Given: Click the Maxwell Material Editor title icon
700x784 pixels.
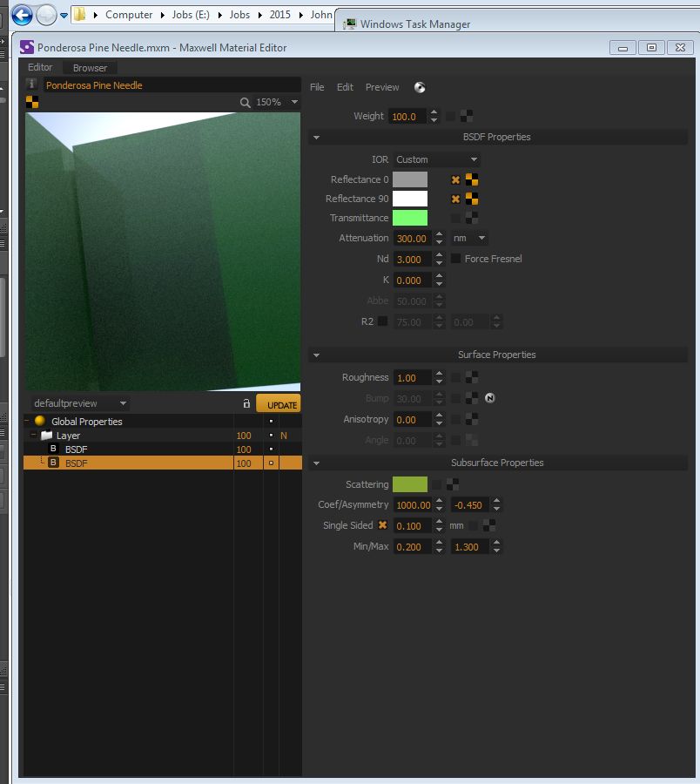Looking at the screenshot, I should [26, 48].
